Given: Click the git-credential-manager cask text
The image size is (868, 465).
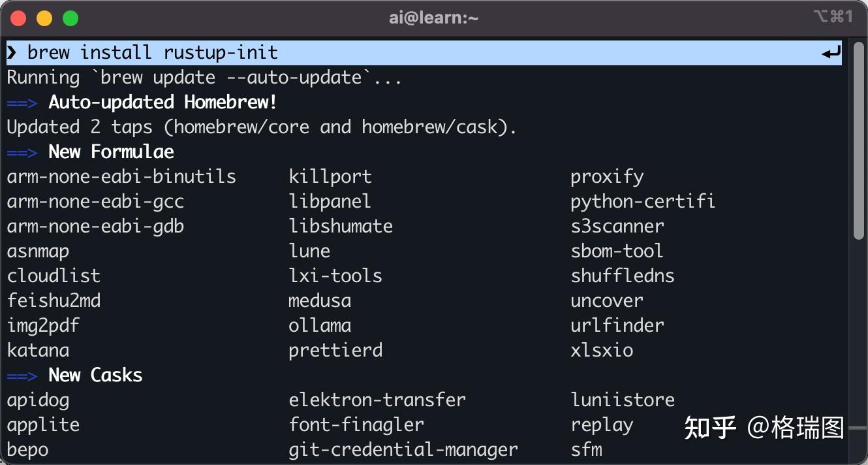Looking at the screenshot, I should [x=403, y=449].
